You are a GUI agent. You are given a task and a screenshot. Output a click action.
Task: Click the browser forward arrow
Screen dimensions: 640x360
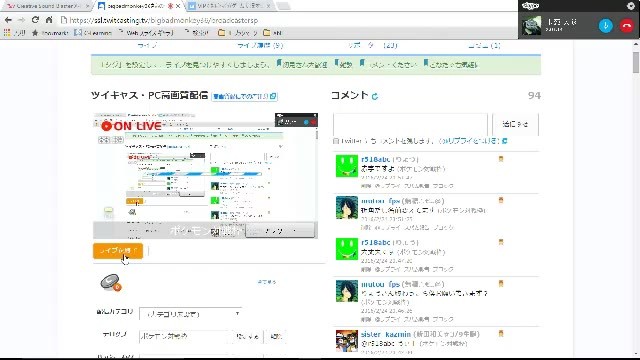click(x=21, y=20)
